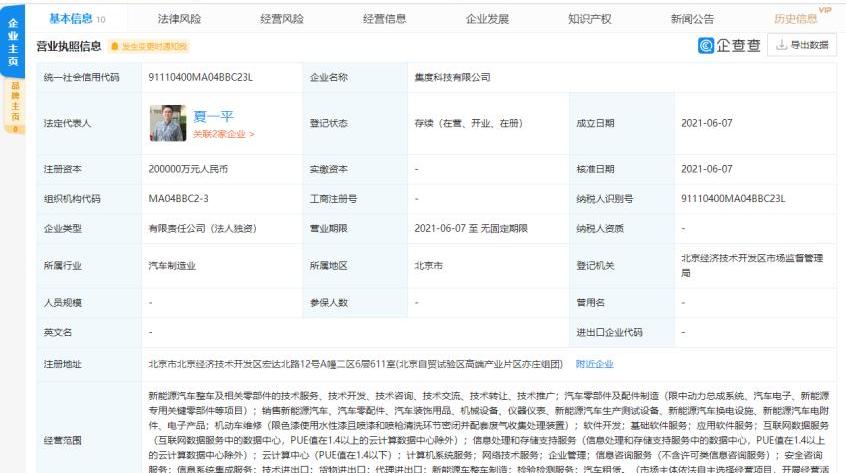Open the 历史信息 VIP tab
846x473 pixels.
(796, 18)
